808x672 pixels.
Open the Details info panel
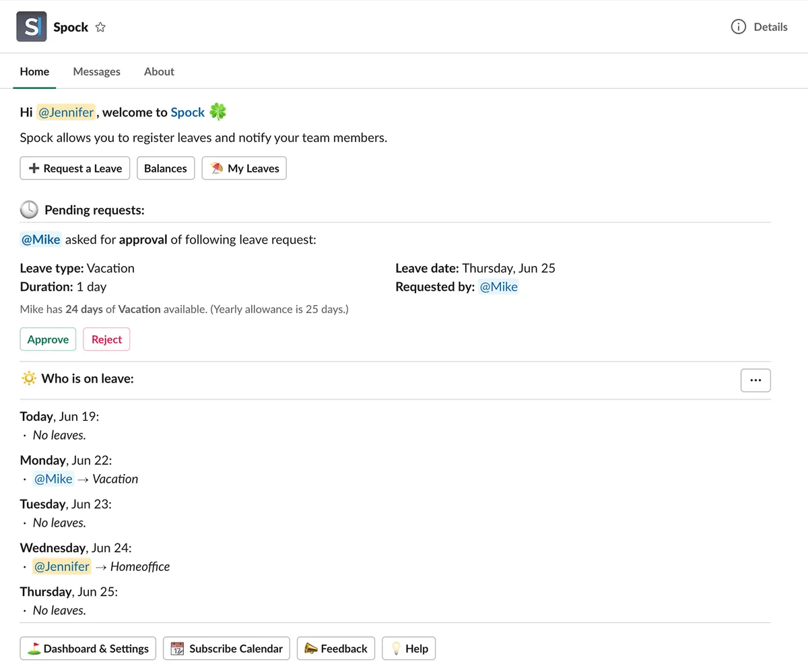[759, 27]
